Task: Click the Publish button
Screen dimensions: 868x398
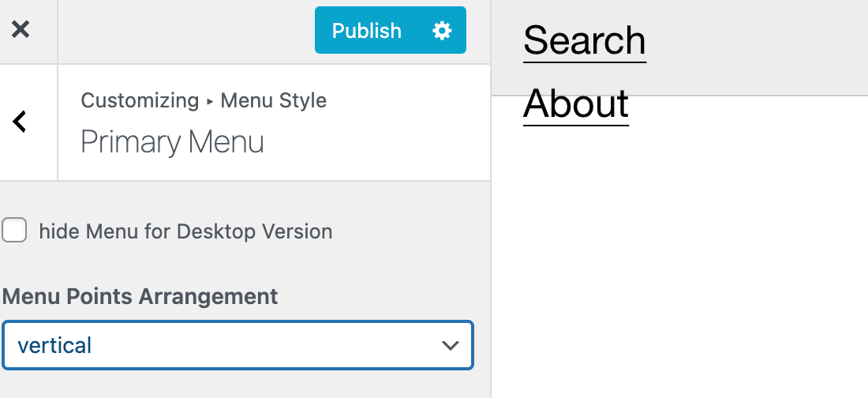Action: tap(367, 31)
